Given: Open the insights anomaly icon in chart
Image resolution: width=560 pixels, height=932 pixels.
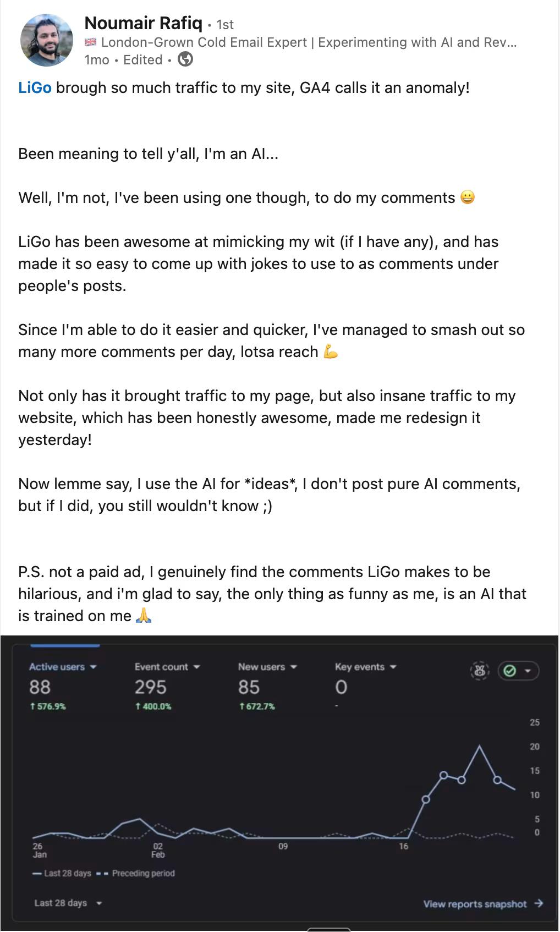Looking at the screenshot, I should click(479, 671).
